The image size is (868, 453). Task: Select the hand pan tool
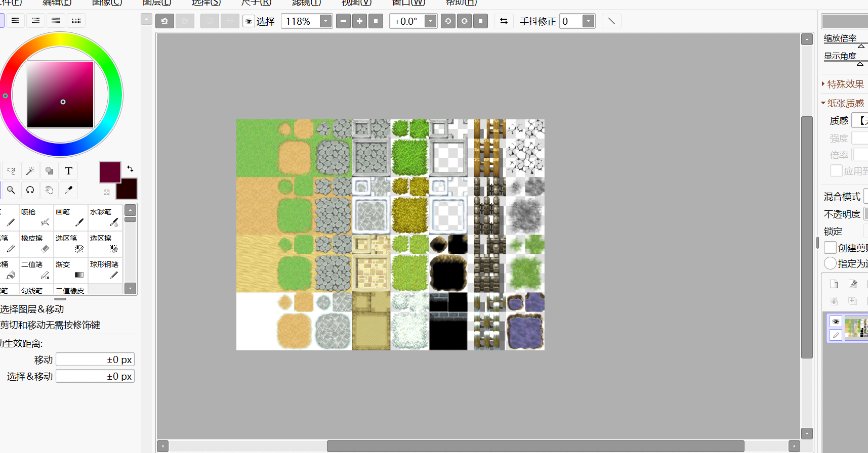(x=50, y=190)
